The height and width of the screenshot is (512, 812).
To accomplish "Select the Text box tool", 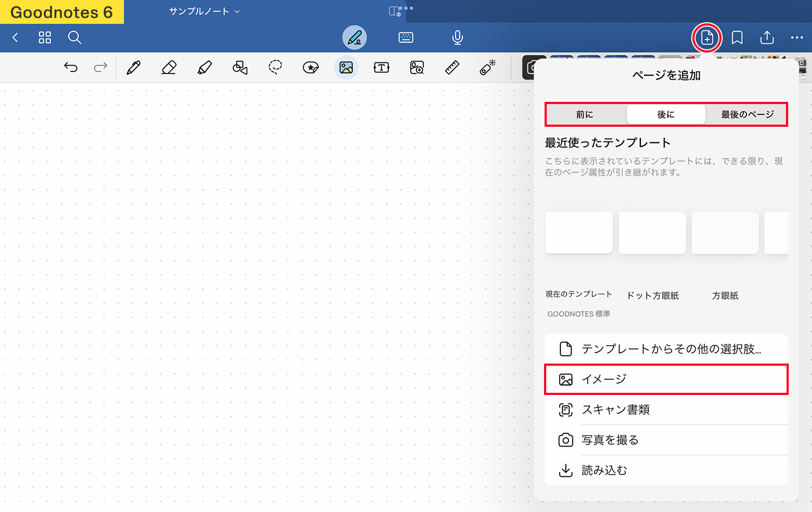I will [x=382, y=67].
